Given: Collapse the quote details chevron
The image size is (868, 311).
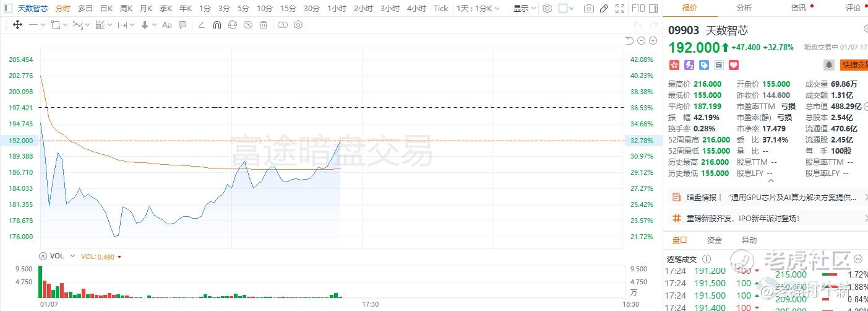Looking at the screenshot, I should (770, 181).
